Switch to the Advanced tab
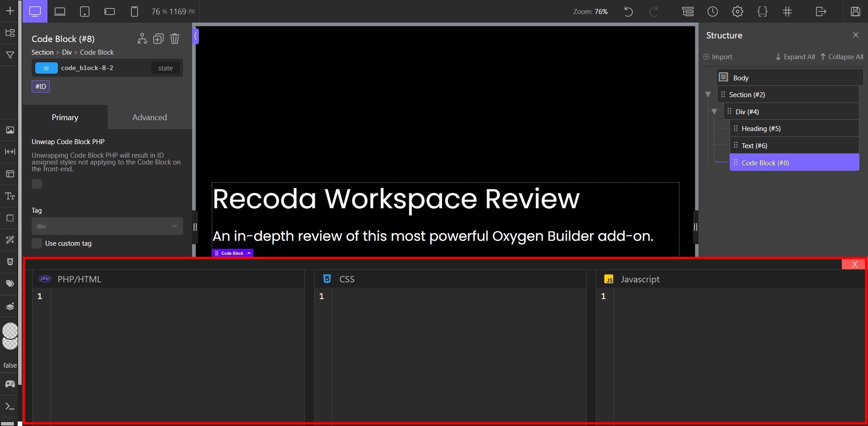868x426 pixels. [150, 117]
